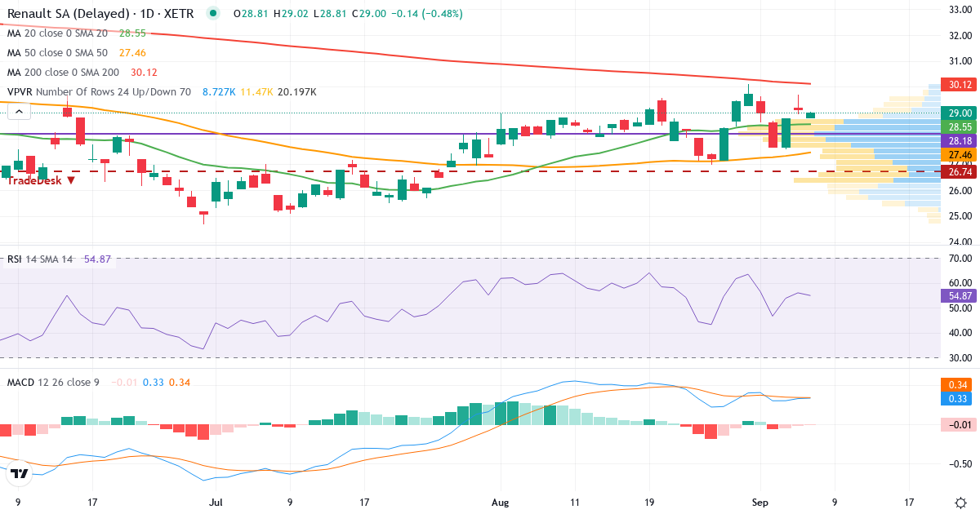Screen dimensions: 980x514
Task: Click the Jul label on time axis
Action: (x=215, y=503)
